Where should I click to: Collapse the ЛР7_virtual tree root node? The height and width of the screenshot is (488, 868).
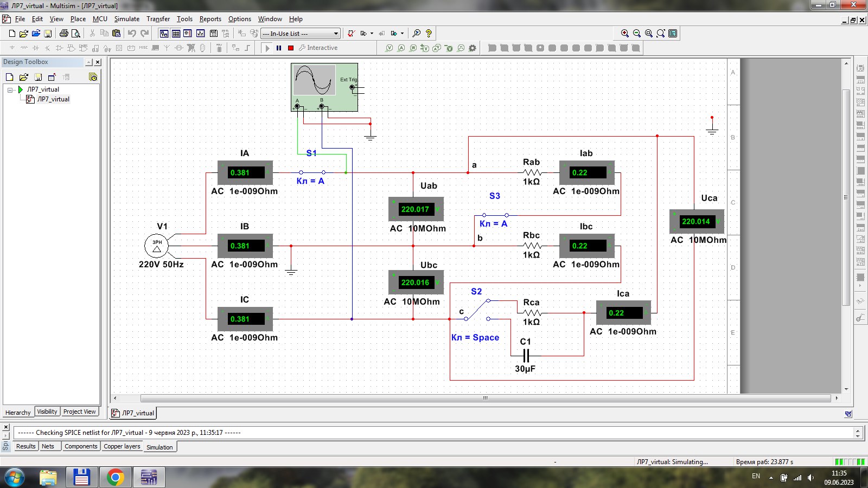(10, 89)
